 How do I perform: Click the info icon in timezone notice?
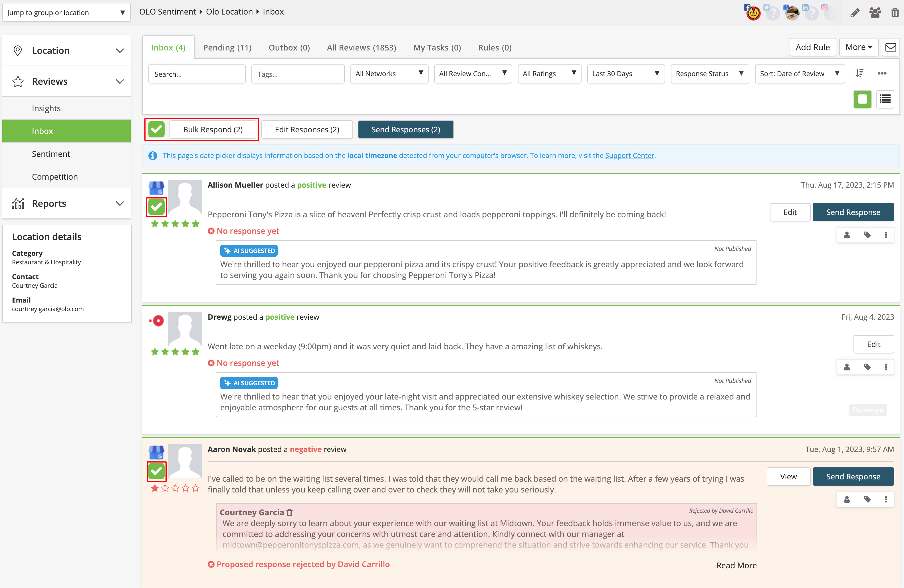coord(153,156)
